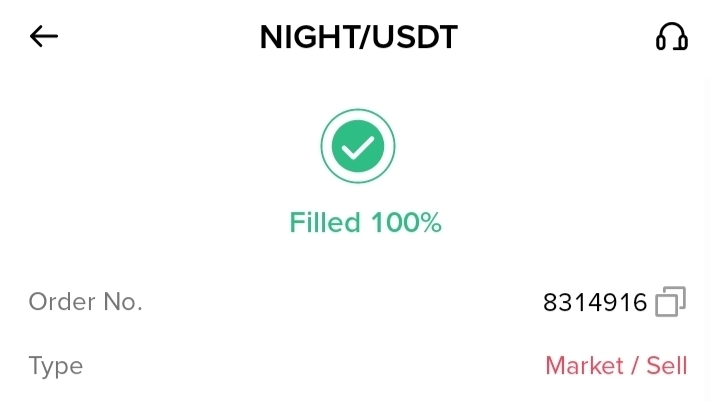Tap the Type row label

[x=56, y=366]
